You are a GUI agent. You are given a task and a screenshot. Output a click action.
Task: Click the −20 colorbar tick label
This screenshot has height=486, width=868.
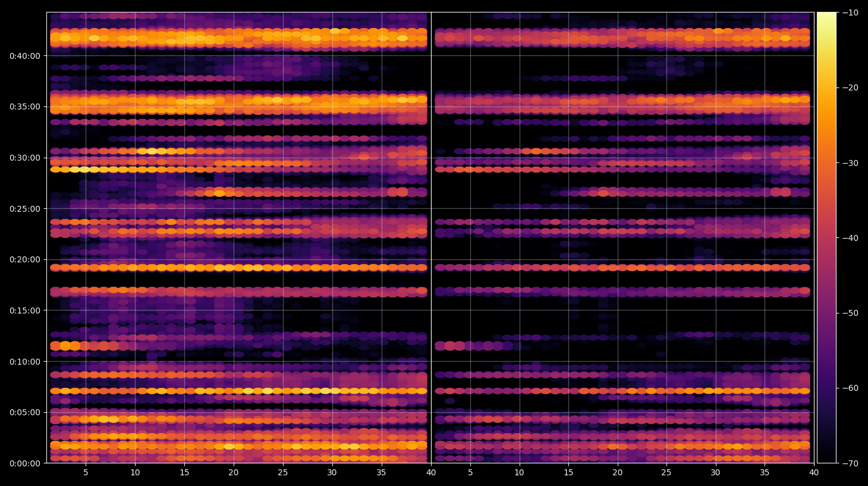point(850,87)
